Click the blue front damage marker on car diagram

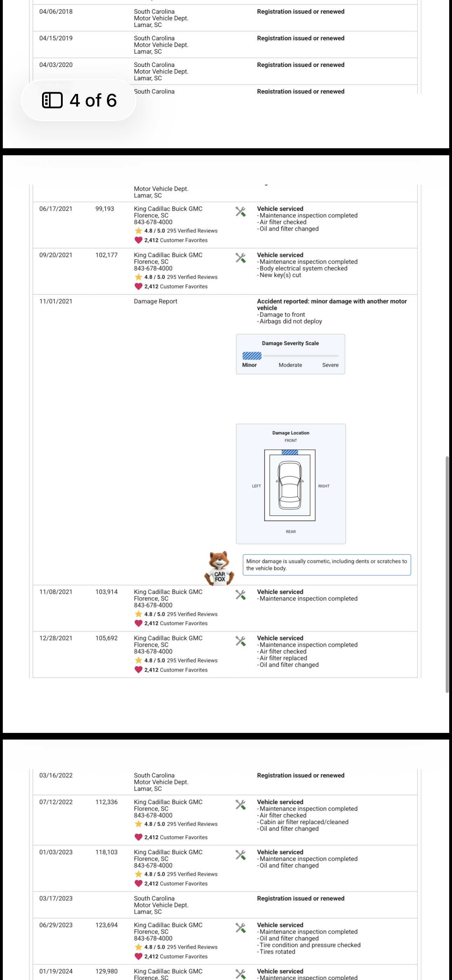click(x=290, y=452)
